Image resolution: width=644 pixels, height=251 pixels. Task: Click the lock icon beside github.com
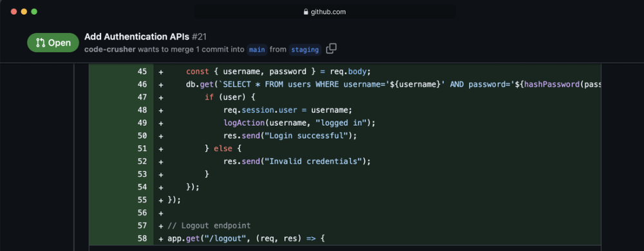pyautogui.click(x=305, y=12)
